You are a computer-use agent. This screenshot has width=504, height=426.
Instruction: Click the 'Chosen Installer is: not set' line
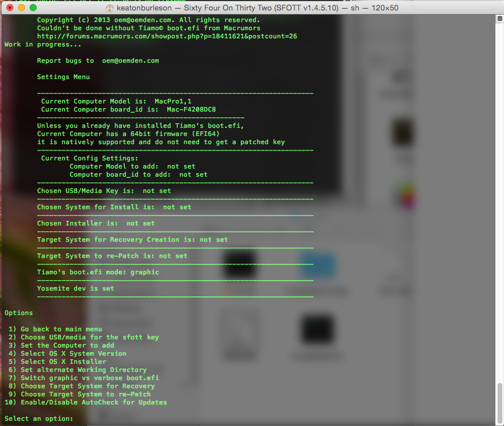[x=96, y=223]
